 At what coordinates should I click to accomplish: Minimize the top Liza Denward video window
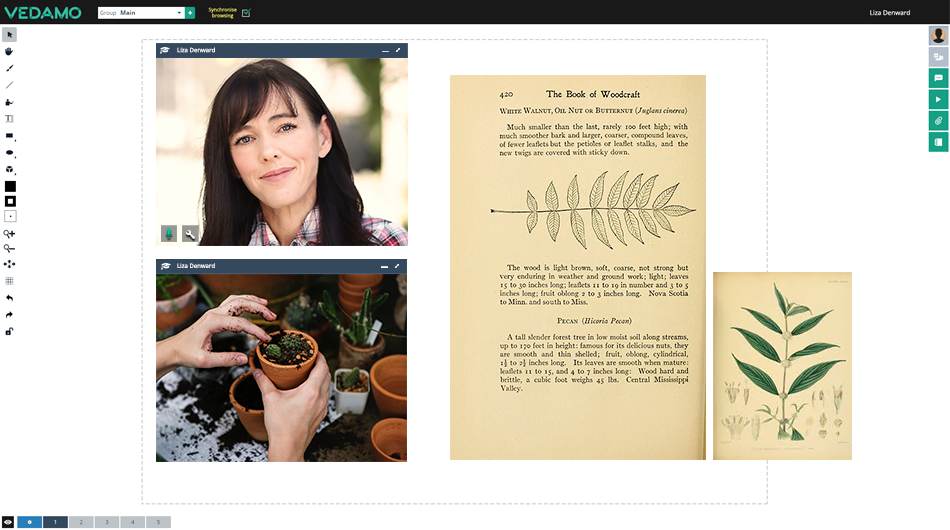point(385,51)
